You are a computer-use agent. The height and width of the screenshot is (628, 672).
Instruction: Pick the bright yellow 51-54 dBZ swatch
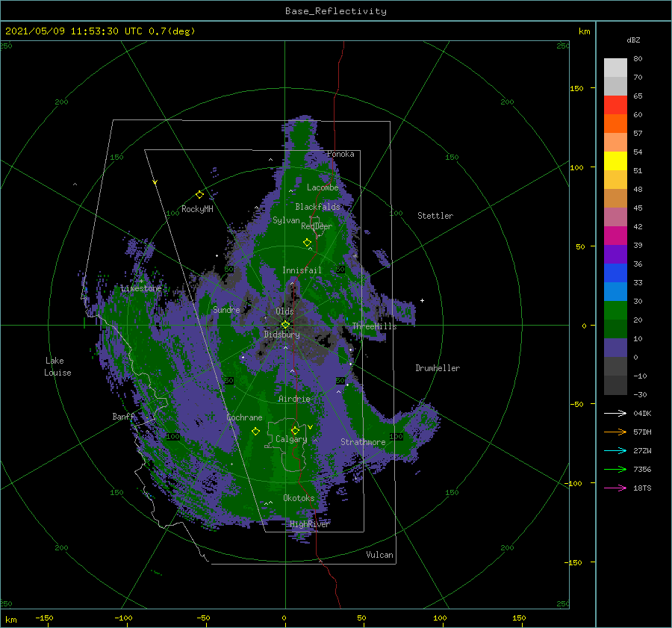tap(615, 161)
